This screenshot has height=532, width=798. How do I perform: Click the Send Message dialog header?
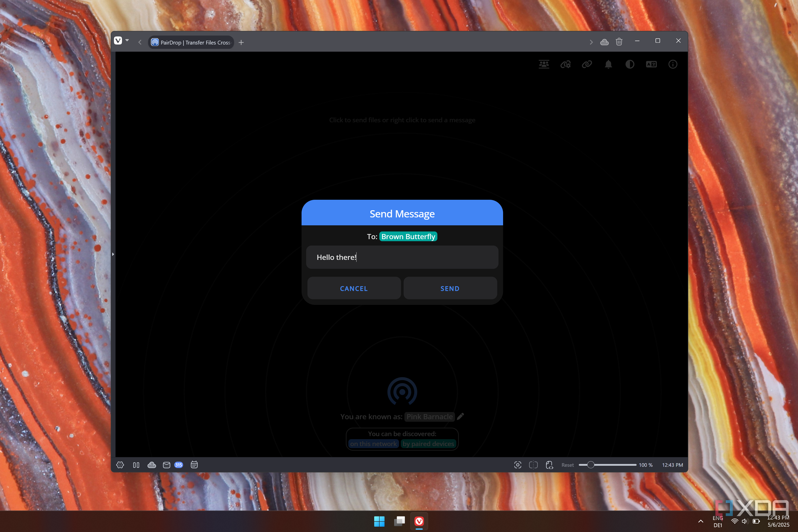pos(402,213)
